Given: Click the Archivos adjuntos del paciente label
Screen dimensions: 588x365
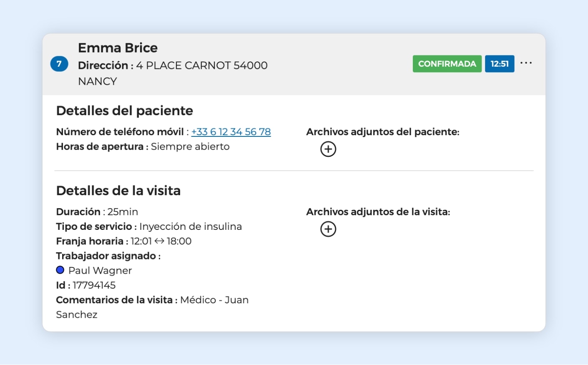Looking at the screenshot, I should pyautogui.click(x=382, y=132).
